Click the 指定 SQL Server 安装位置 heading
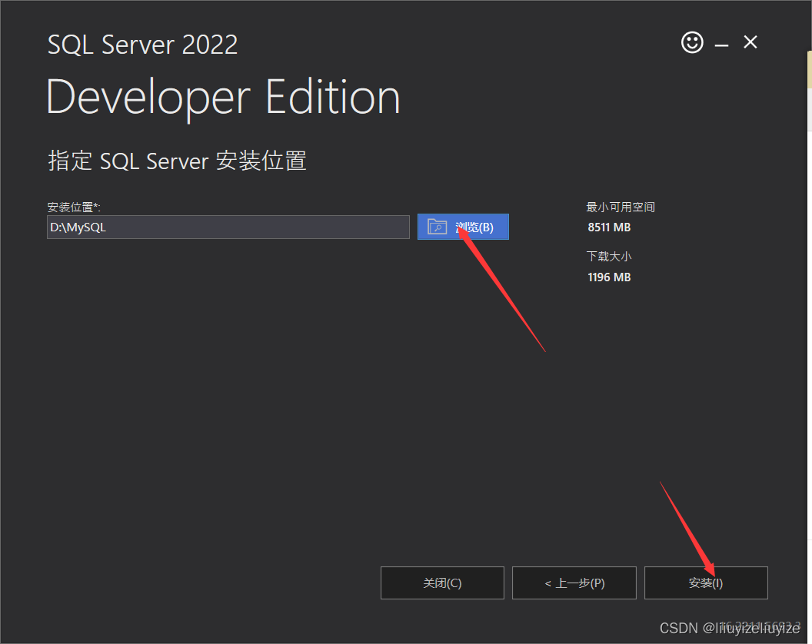Image resolution: width=812 pixels, height=644 pixels. 177,161
